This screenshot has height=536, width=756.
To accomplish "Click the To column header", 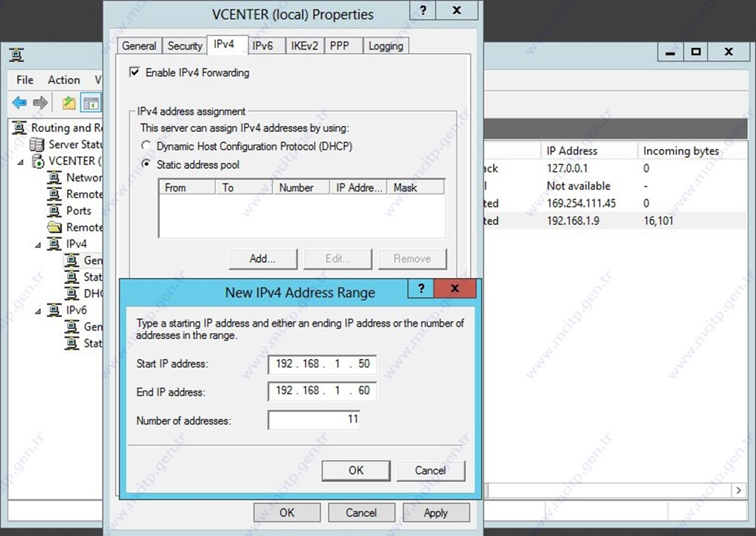I will [244, 187].
